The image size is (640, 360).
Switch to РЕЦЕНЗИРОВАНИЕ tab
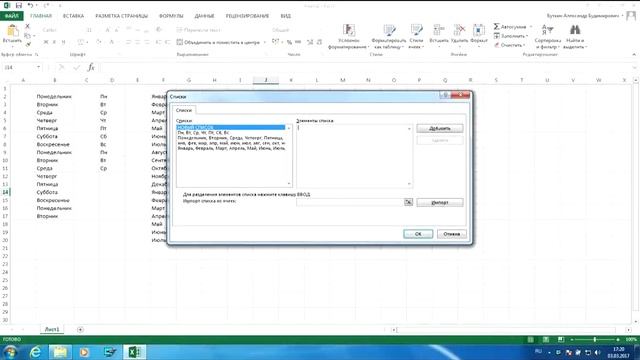click(x=247, y=16)
